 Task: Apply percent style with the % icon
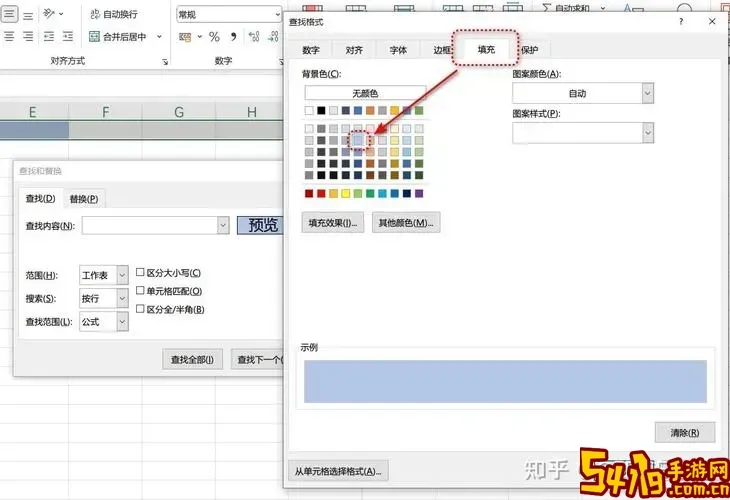pos(214,37)
